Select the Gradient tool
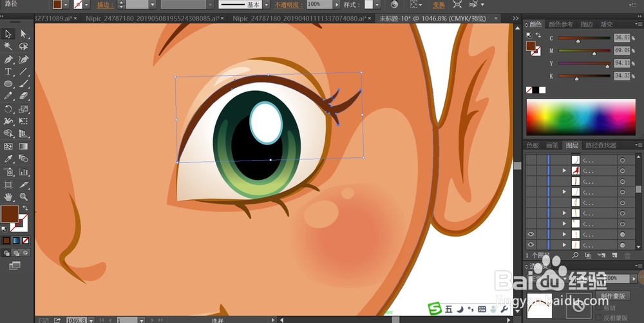The image size is (644, 323). coord(23,146)
